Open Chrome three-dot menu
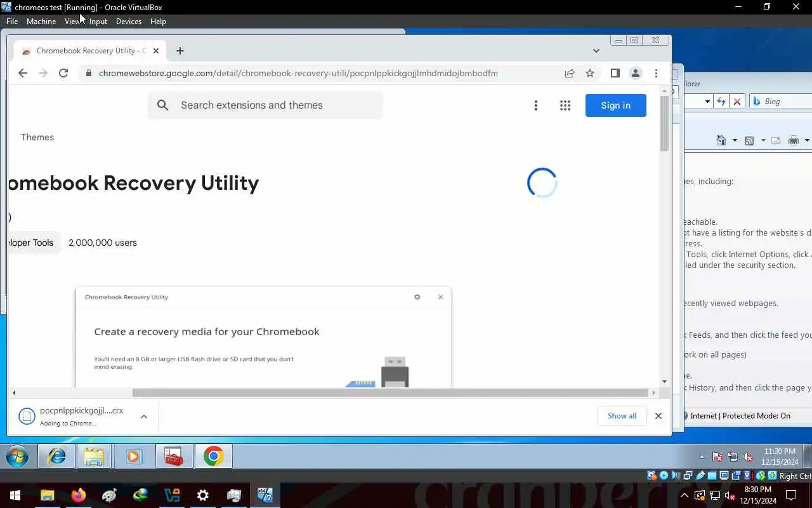 656,73
